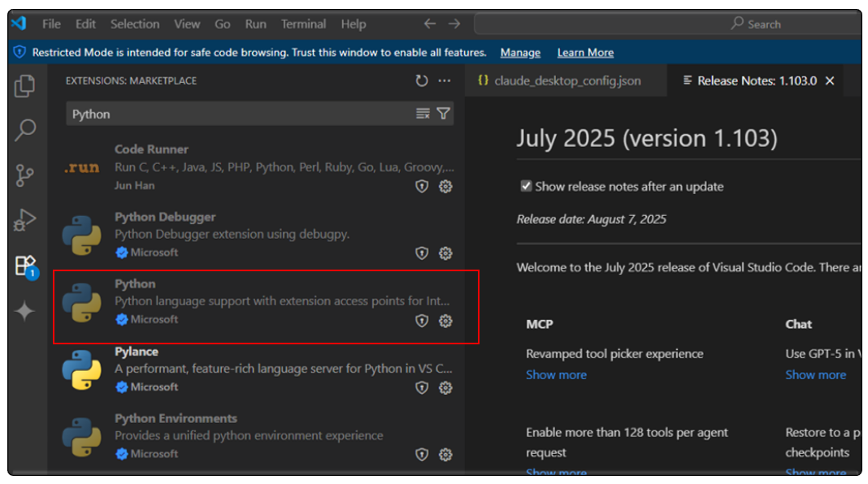Go back with the left arrow
The height and width of the screenshot is (484, 868).
click(430, 24)
